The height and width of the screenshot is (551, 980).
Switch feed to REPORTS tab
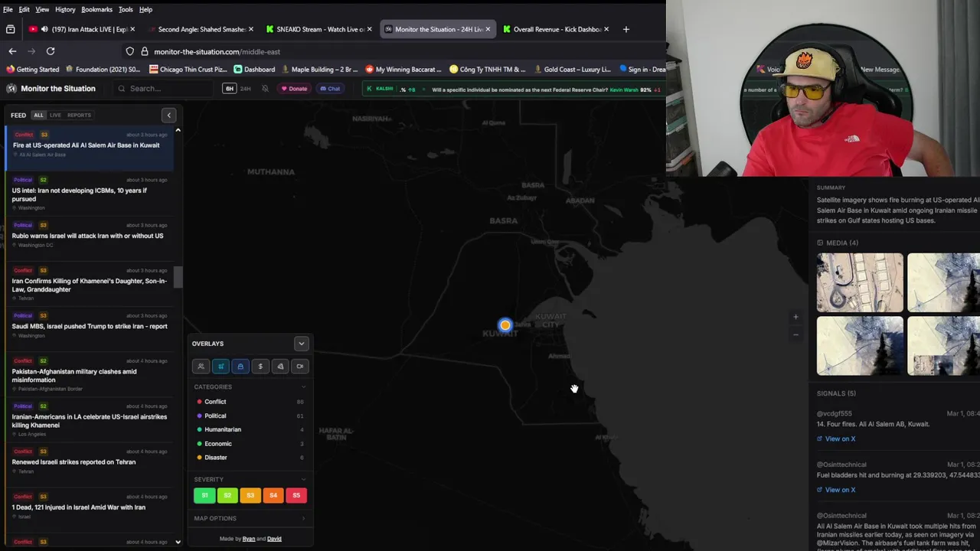(79, 116)
